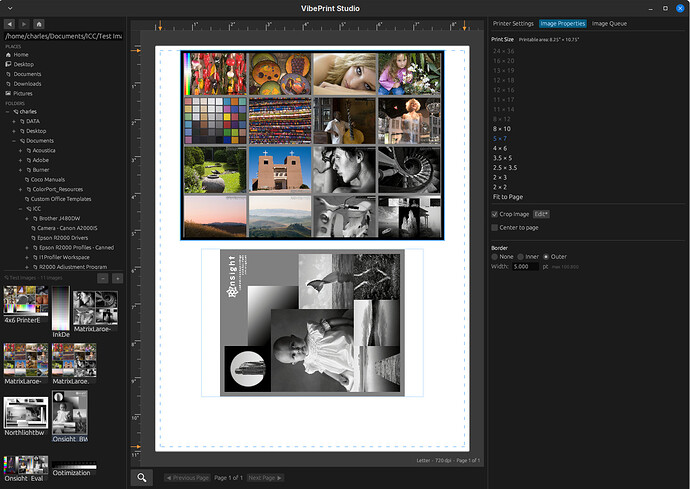Select the 5 × 7 print size
The height and width of the screenshot is (489, 690).
(x=500, y=139)
